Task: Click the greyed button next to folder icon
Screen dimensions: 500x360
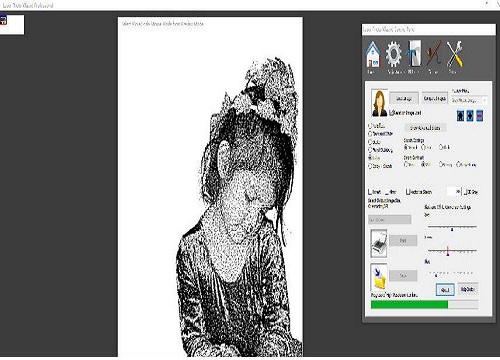Action: (x=403, y=276)
